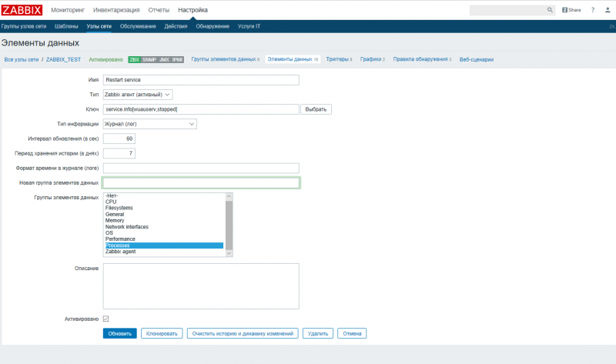The width and height of the screenshot is (616, 364).
Task: Focus Формат времени в журнале field
Action: point(201,168)
